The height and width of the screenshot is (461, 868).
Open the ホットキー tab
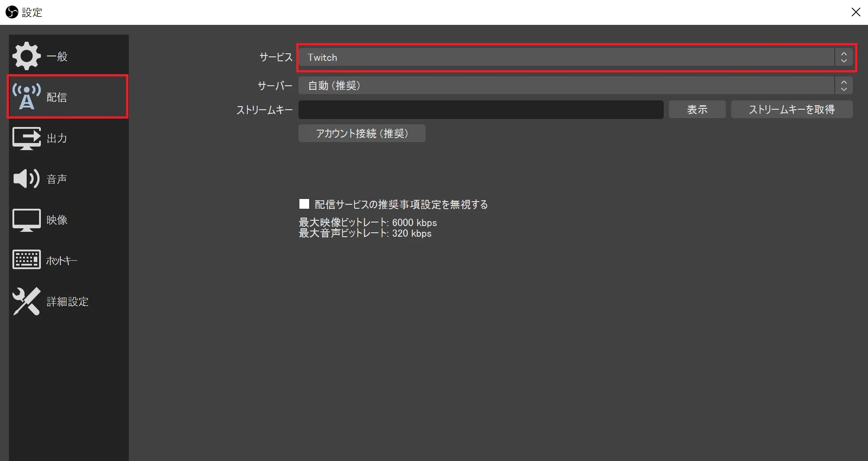[x=68, y=260]
